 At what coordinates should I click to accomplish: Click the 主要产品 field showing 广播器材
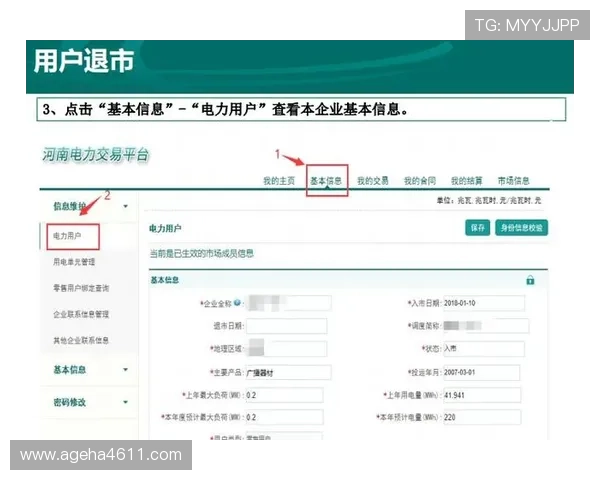(289, 372)
